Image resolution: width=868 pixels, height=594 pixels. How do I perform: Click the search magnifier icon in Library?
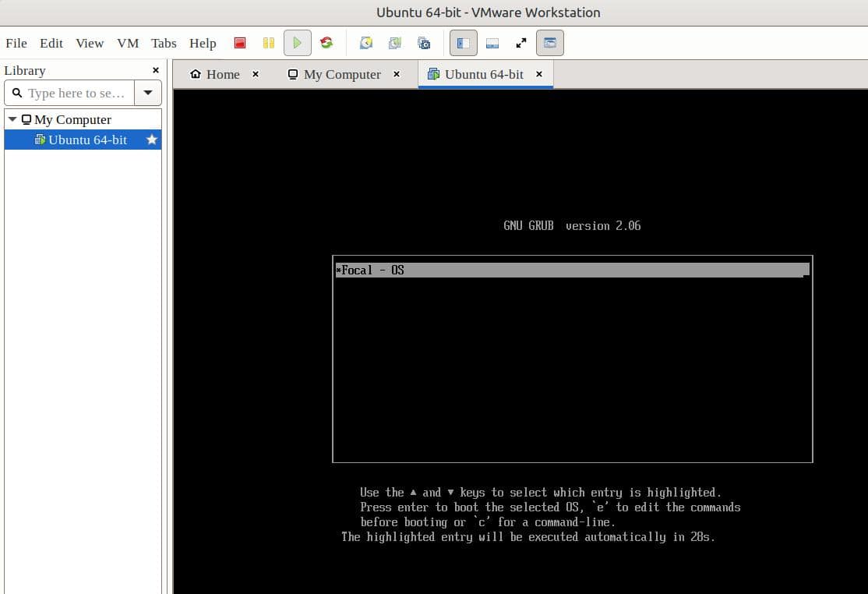point(17,93)
